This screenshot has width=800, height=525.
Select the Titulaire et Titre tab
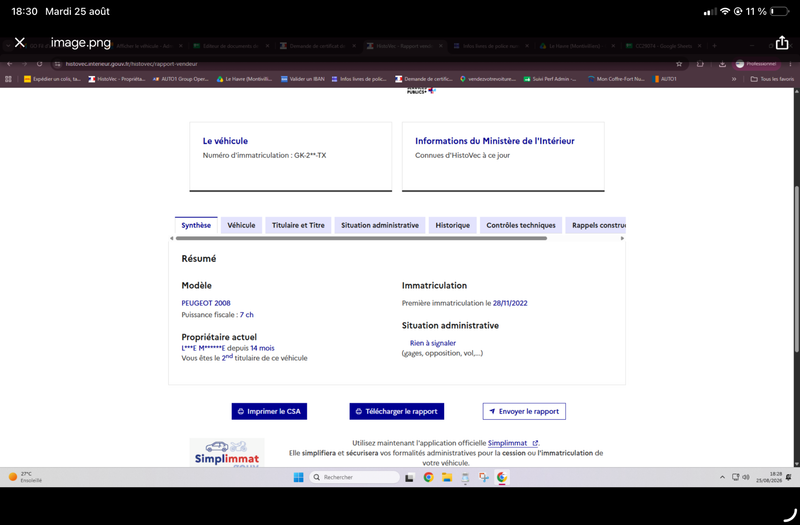[298, 225]
